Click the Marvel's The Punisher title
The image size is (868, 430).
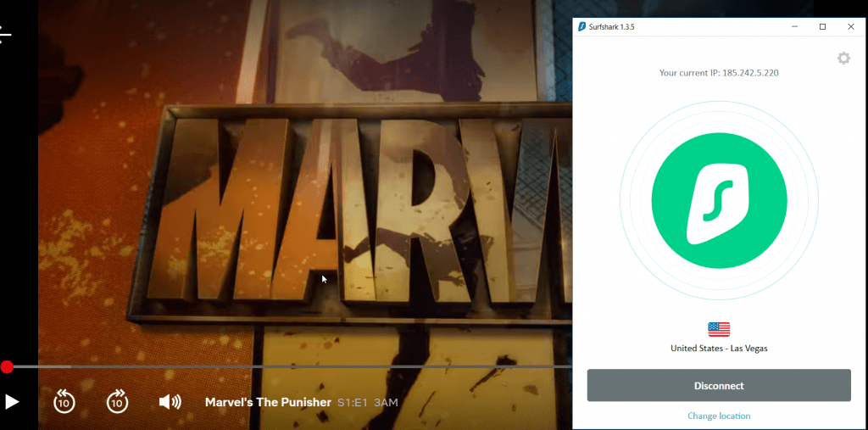click(x=268, y=402)
